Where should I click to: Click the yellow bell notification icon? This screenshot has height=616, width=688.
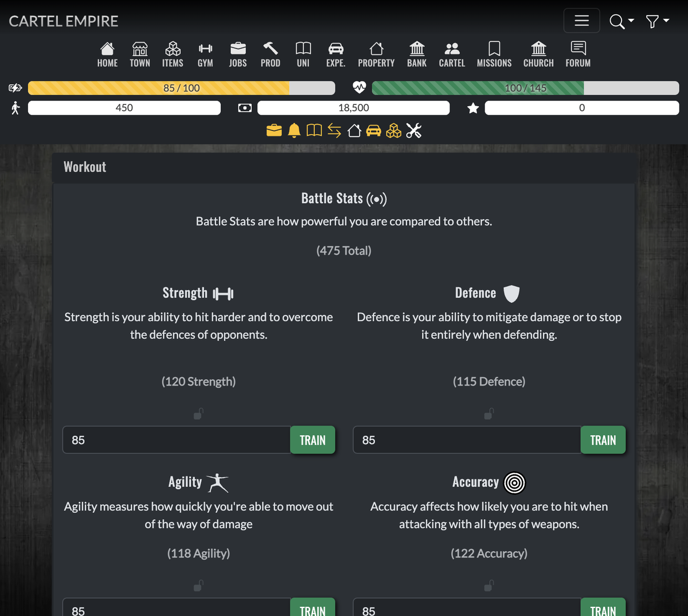pyautogui.click(x=294, y=131)
